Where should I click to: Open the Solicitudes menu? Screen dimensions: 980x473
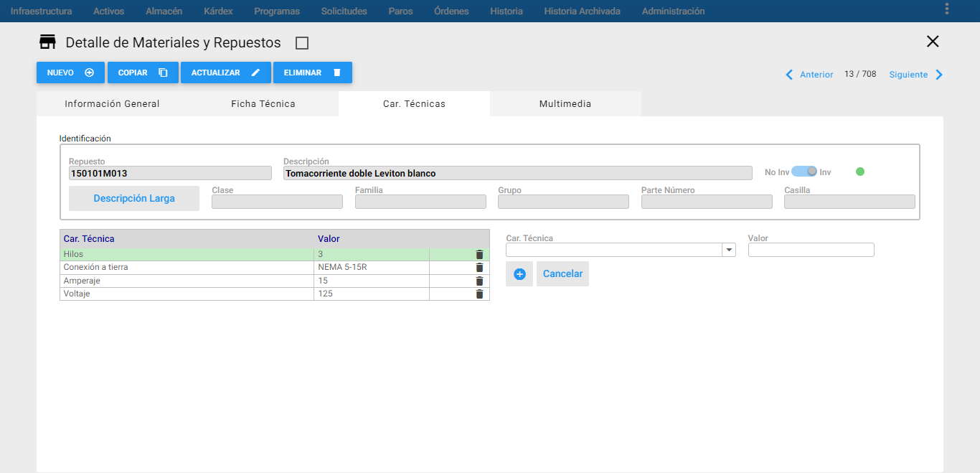[344, 11]
